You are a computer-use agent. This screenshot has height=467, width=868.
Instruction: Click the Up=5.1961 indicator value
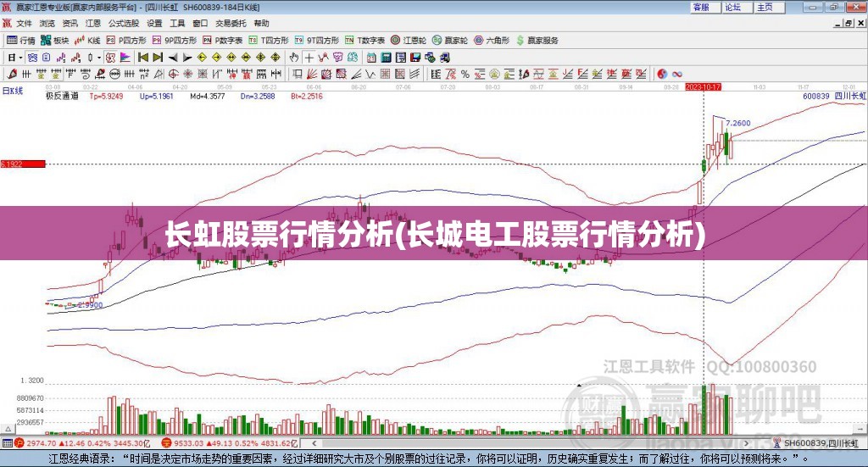157,97
